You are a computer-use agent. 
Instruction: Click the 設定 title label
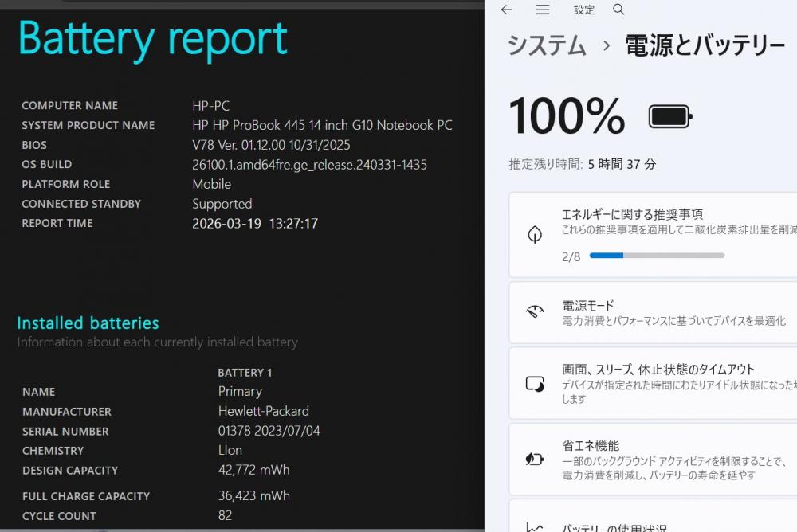click(x=584, y=10)
